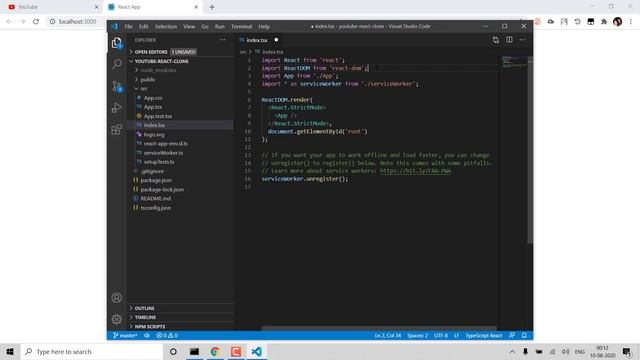This screenshot has height=360, width=640.
Task: Open errors and warnings in status bar
Action: (167, 336)
